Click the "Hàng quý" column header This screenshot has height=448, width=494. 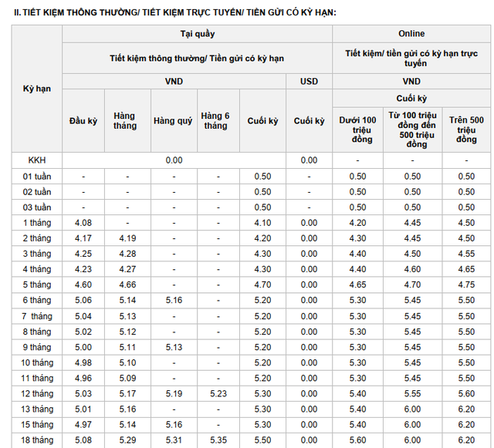point(173,121)
